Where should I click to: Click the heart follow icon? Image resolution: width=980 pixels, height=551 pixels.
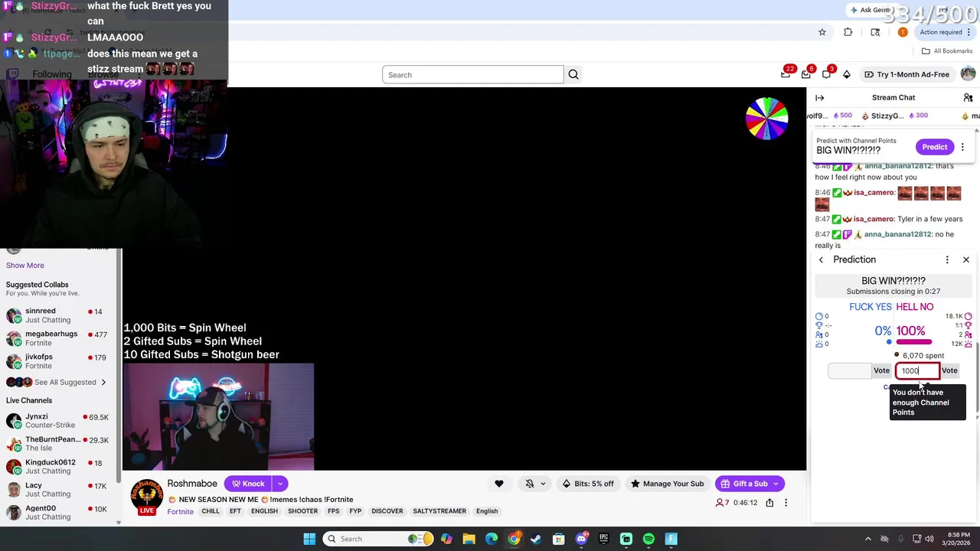pyautogui.click(x=499, y=484)
